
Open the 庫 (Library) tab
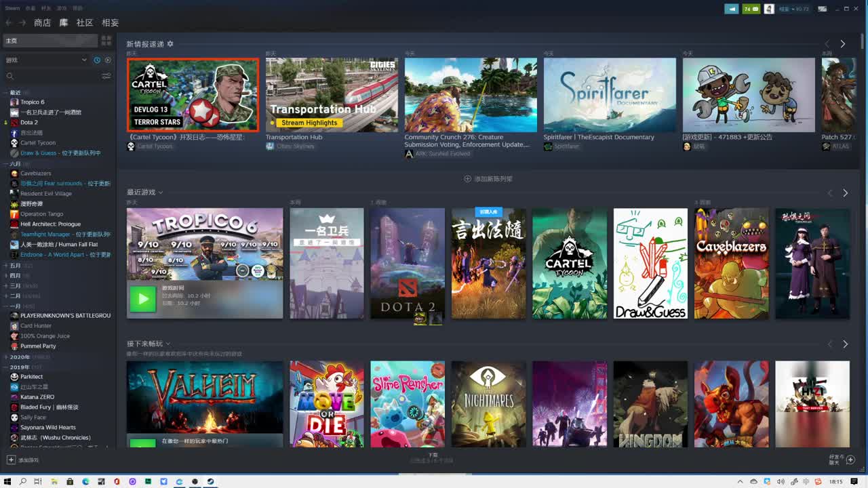[64, 22]
